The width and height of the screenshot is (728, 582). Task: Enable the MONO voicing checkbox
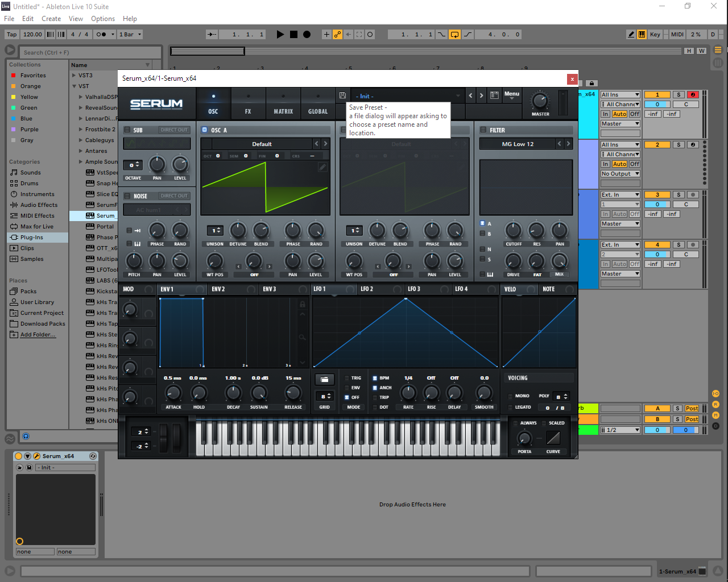[510, 396]
